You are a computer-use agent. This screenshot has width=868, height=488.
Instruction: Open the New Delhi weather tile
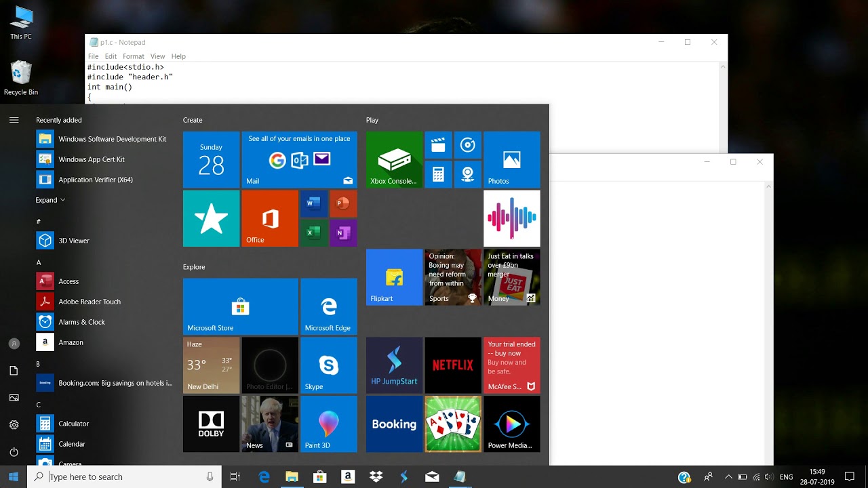211,365
